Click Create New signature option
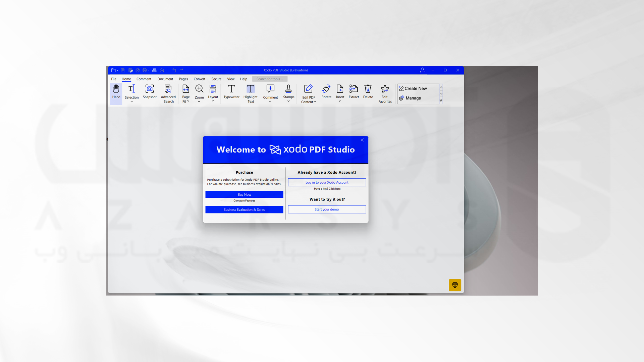 (x=413, y=88)
